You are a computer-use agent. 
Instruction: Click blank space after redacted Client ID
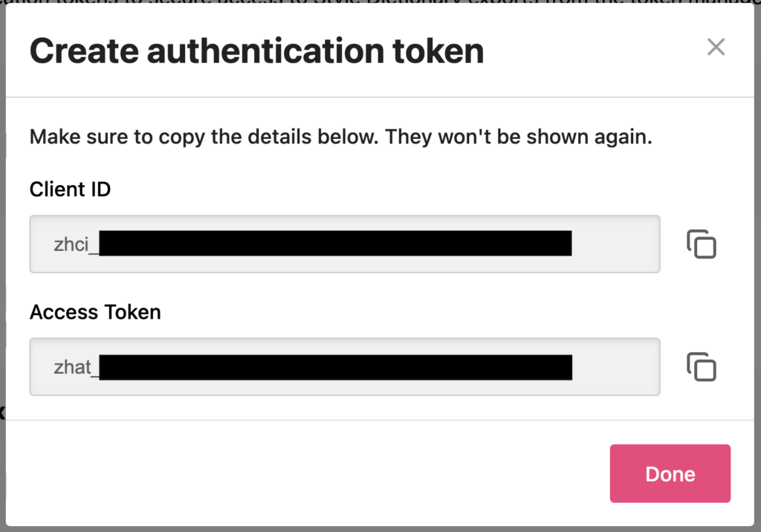pyautogui.click(x=615, y=244)
